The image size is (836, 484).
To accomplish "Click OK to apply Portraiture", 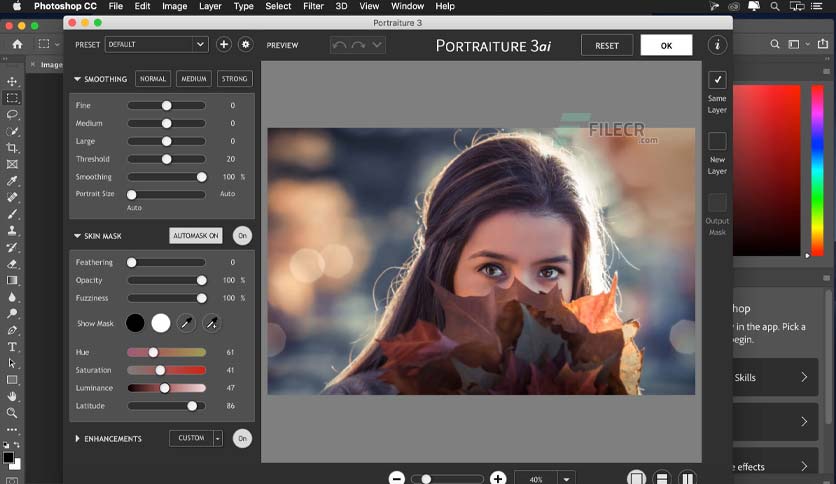I will pos(666,45).
